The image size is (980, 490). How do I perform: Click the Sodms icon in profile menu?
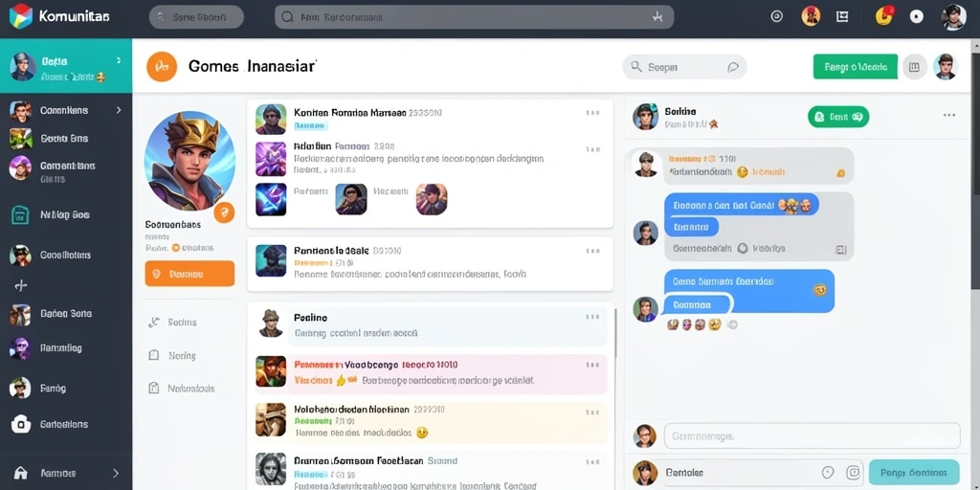point(154,323)
